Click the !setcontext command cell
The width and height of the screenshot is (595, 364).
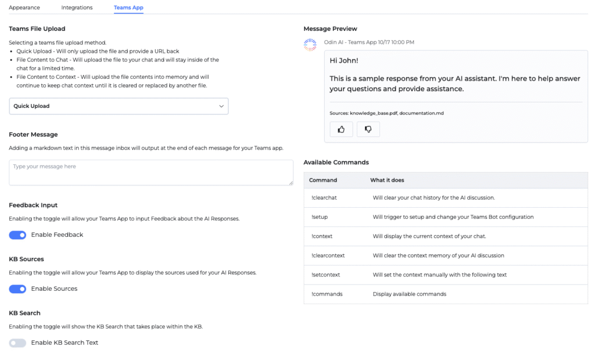325,275
